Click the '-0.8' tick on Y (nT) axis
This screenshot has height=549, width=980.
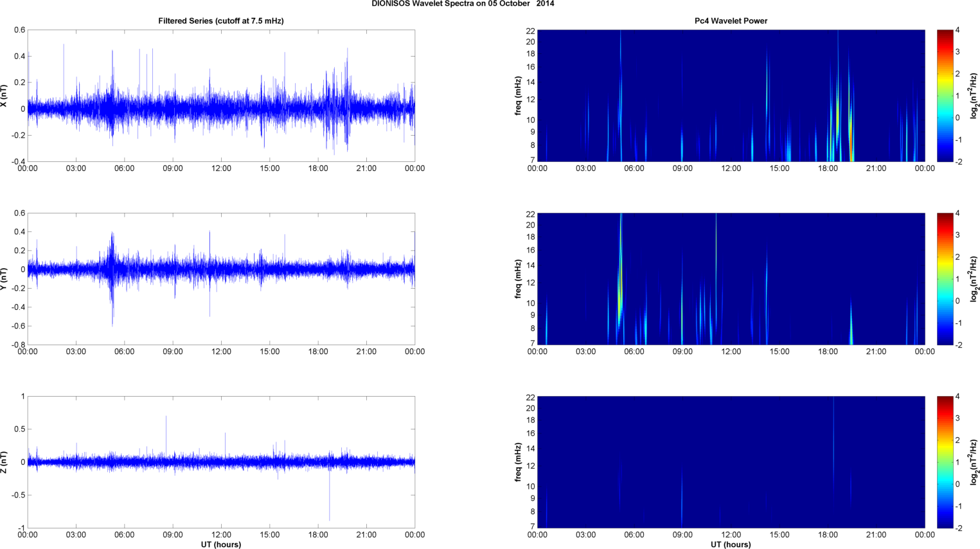tap(17, 345)
